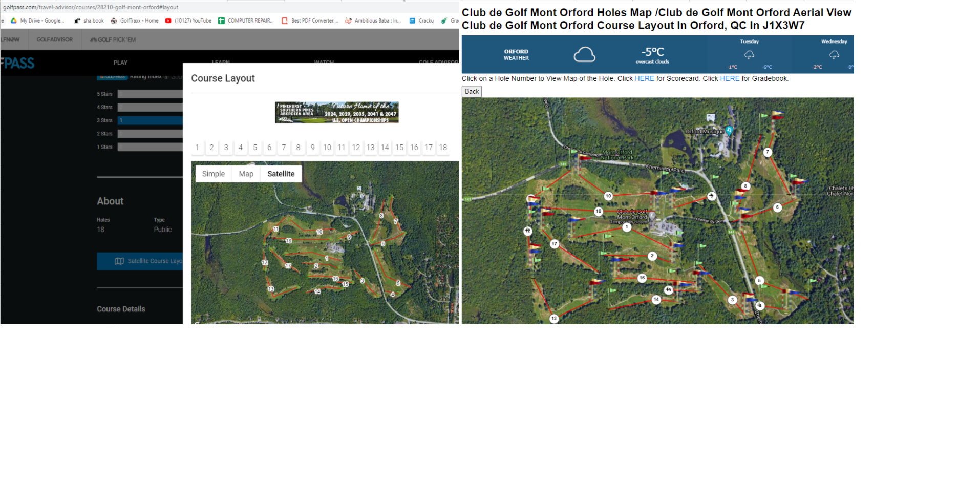This screenshot has width=980, height=479.
Task: Choose hole 9 in Course Layout selector
Action: tap(313, 148)
